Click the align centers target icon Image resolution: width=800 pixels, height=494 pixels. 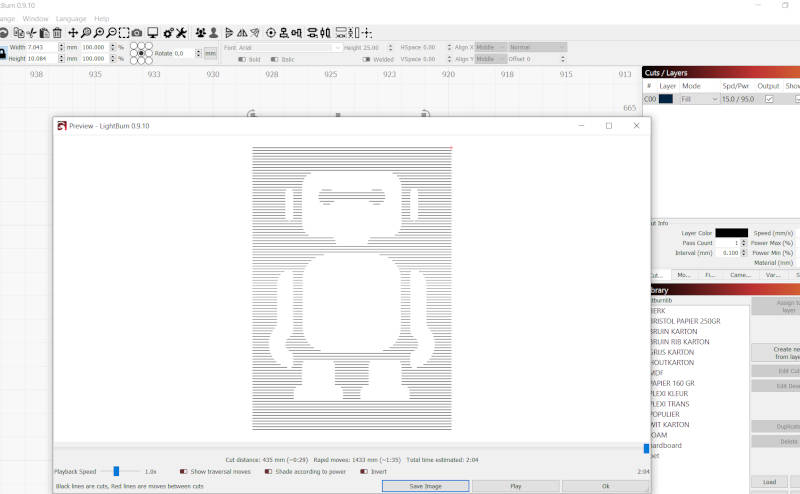coord(271,33)
